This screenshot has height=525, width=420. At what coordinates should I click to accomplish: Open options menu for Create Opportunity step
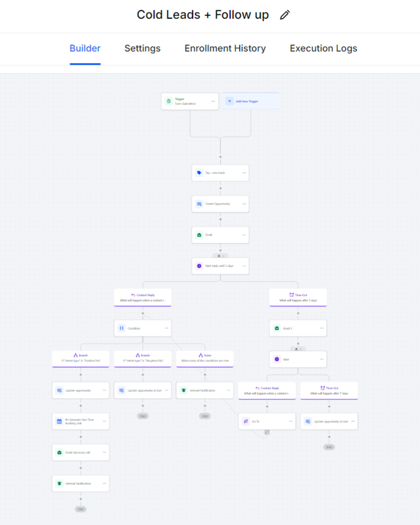pos(244,204)
